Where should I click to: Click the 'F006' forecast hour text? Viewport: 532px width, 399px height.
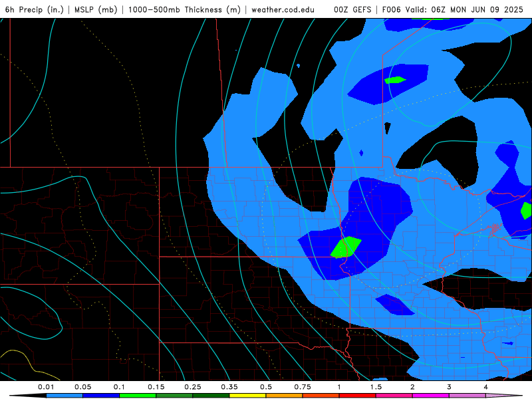pos(391,9)
